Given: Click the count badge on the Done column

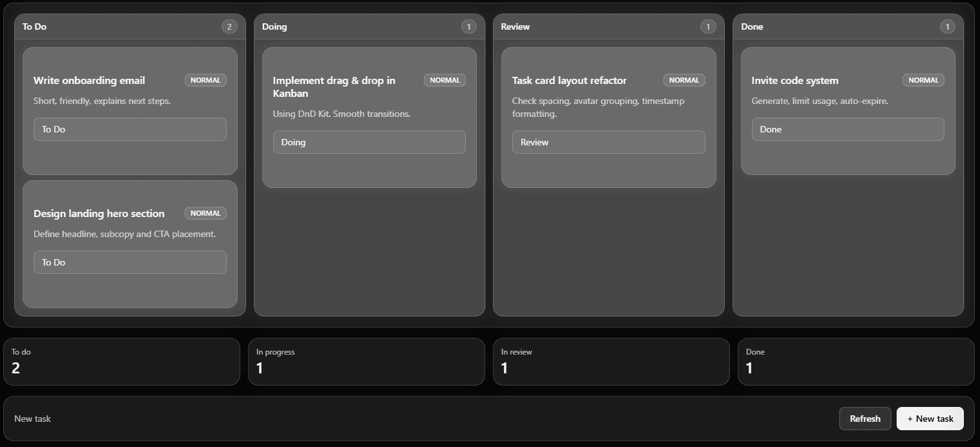Looking at the screenshot, I should click(x=947, y=26).
